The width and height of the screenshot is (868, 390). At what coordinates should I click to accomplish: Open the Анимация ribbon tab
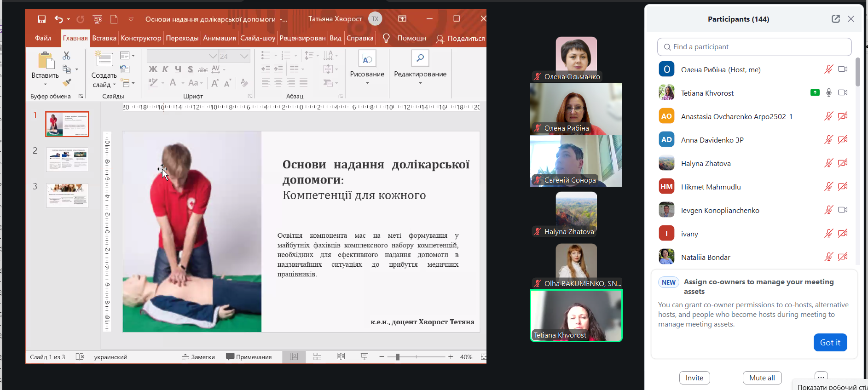[x=219, y=38]
